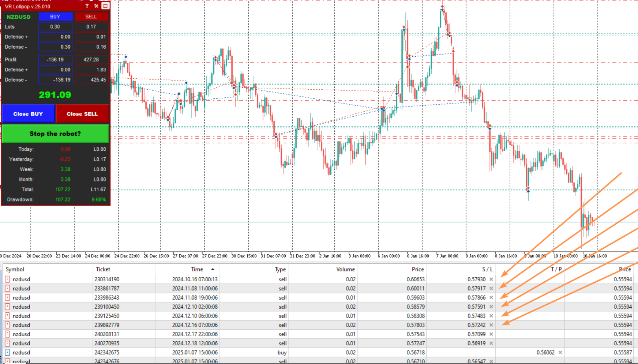
Task: Click the BUY Lots field showing 0.30
Action: (x=55, y=27)
